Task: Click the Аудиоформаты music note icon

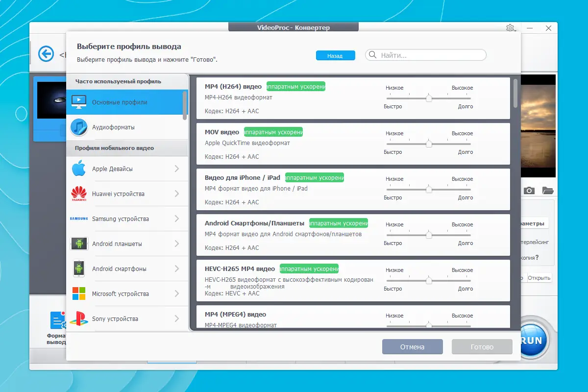Action: pyautogui.click(x=79, y=127)
